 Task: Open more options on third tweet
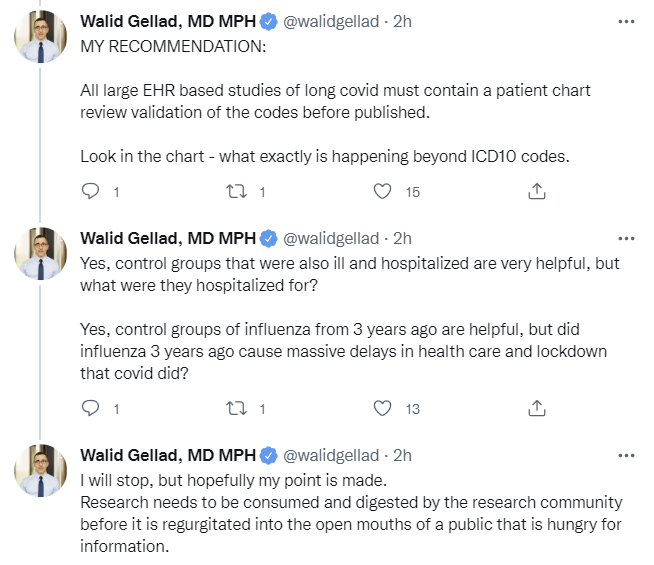[626, 455]
